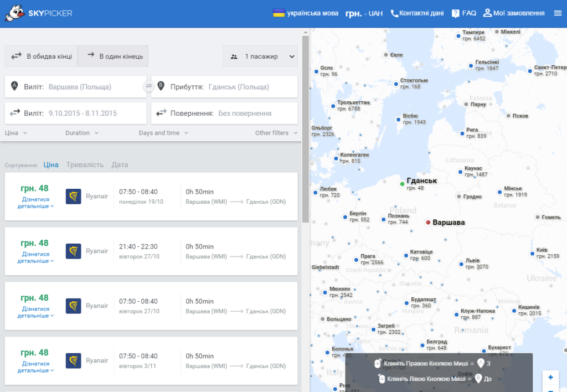The image size is (567, 392).
Task: Expand the Other filters dropdown
Action: 276,133
